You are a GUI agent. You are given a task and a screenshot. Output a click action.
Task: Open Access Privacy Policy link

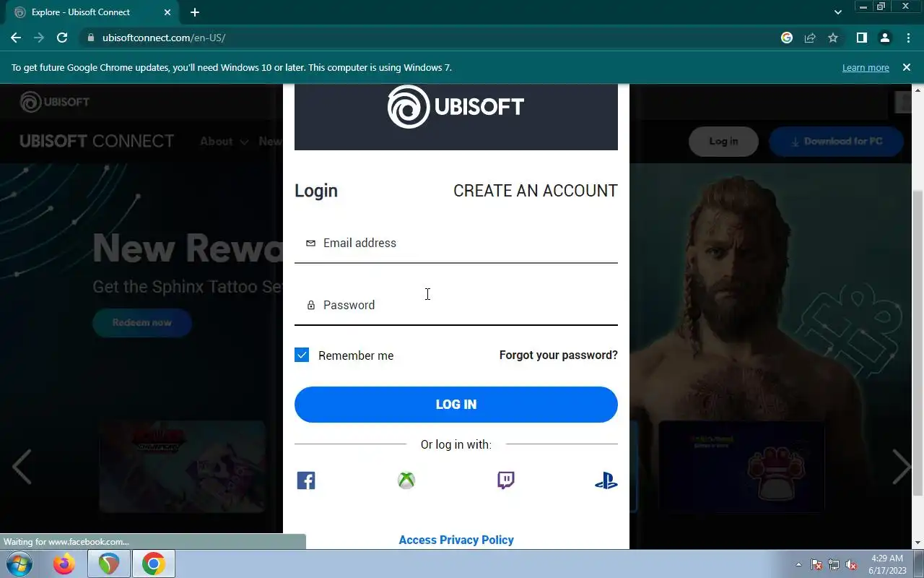(456, 540)
